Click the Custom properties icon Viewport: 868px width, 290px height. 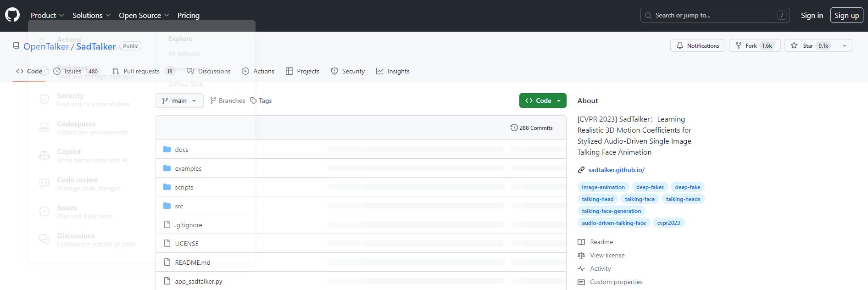click(581, 282)
